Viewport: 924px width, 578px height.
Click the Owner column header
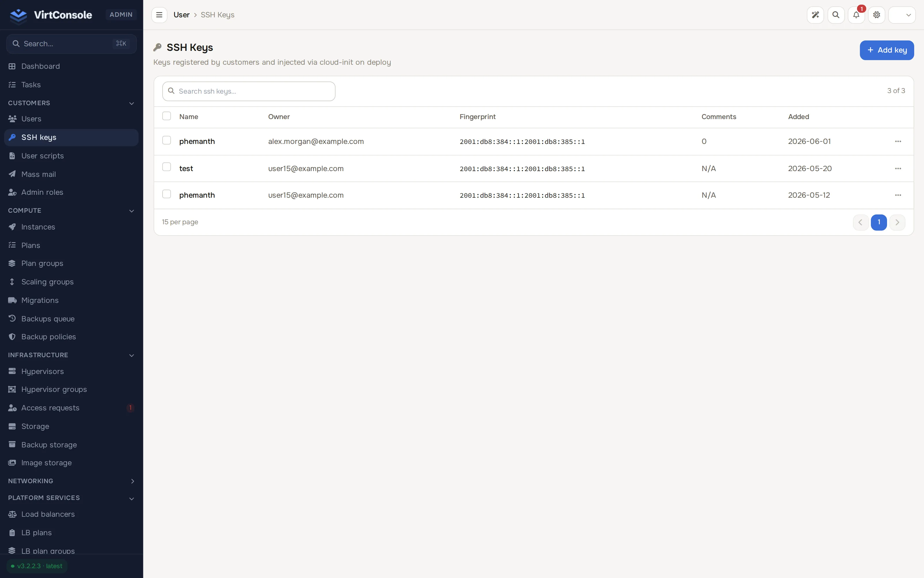coord(279,116)
